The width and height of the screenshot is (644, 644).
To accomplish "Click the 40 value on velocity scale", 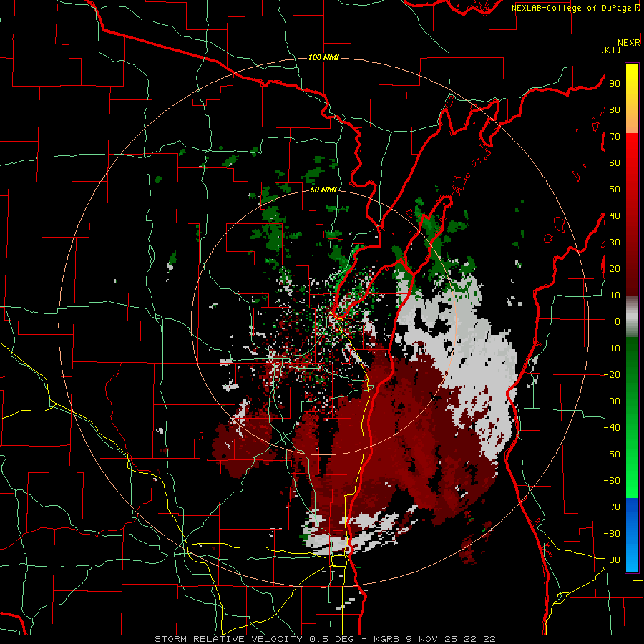I will click(615, 215).
